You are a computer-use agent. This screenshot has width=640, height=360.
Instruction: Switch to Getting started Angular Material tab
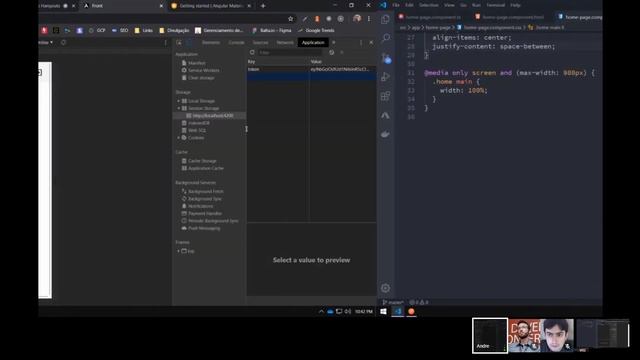click(211, 6)
